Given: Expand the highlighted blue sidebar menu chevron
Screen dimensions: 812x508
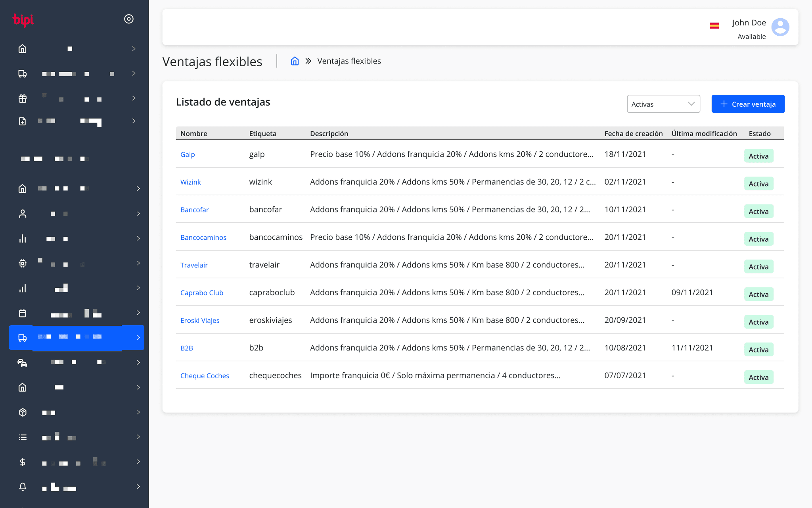Looking at the screenshot, I should (138, 338).
